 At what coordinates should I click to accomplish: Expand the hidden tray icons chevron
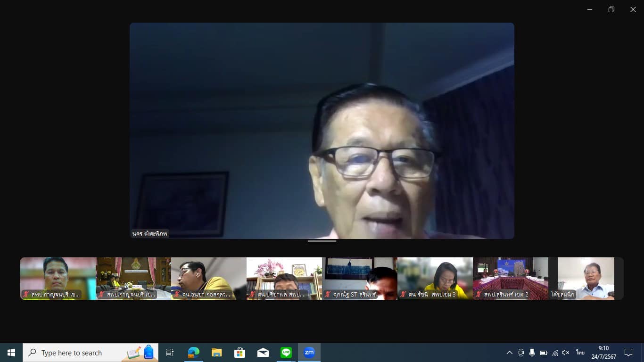(x=509, y=353)
